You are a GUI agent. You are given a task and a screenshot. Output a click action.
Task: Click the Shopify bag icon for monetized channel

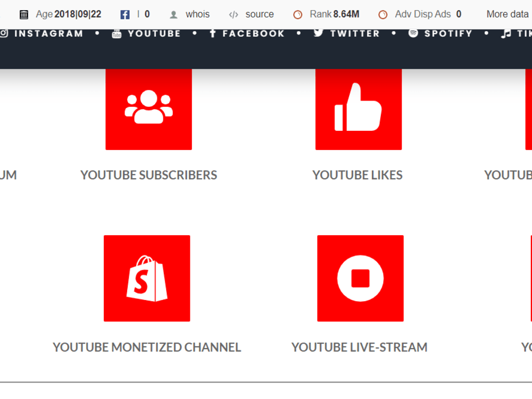(x=147, y=278)
